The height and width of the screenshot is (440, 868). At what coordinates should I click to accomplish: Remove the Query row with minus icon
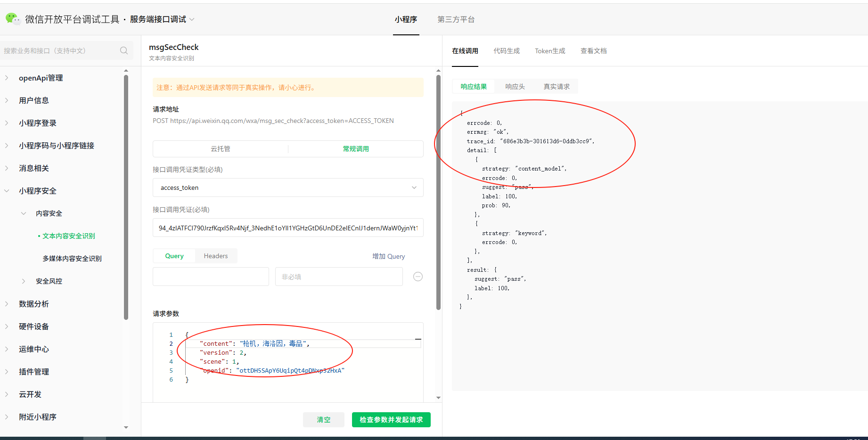(418, 277)
